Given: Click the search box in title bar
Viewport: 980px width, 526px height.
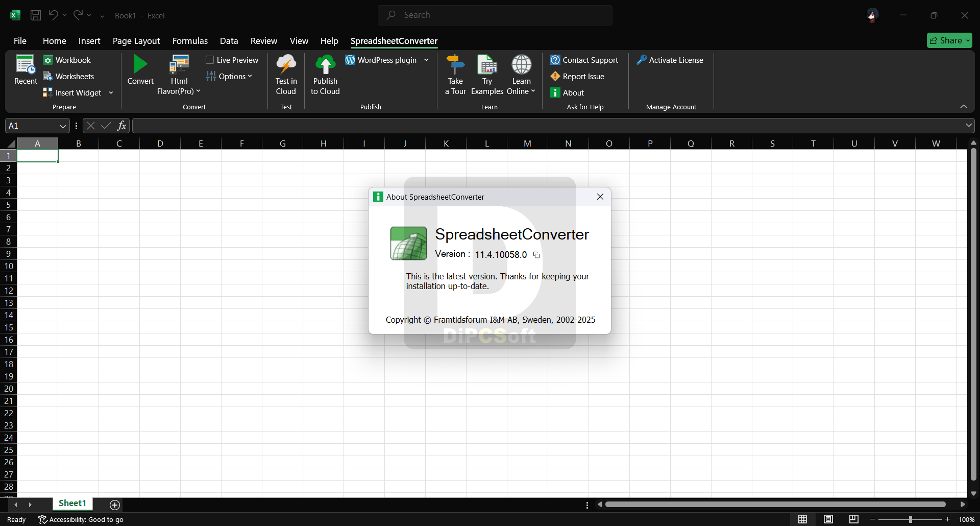Looking at the screenshot, I should 495,15.
